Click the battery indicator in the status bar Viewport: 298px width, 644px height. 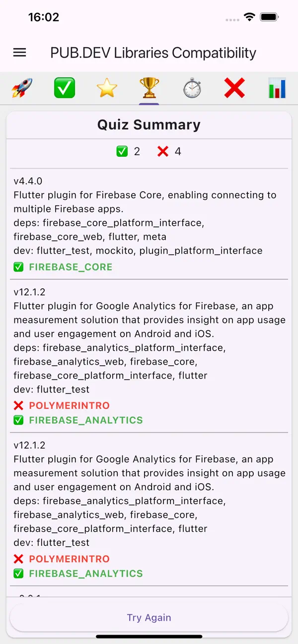[x=269, y=16]
